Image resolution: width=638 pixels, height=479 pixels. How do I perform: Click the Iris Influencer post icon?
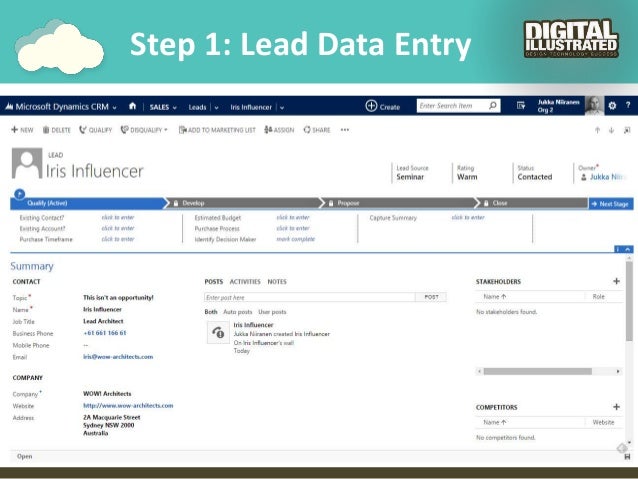click(x=218, y=332)
